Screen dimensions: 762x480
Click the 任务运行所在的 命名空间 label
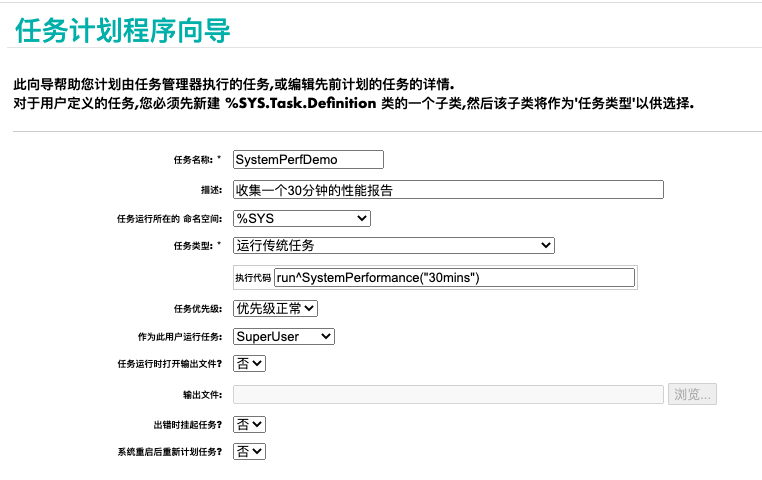pos(170,219)
